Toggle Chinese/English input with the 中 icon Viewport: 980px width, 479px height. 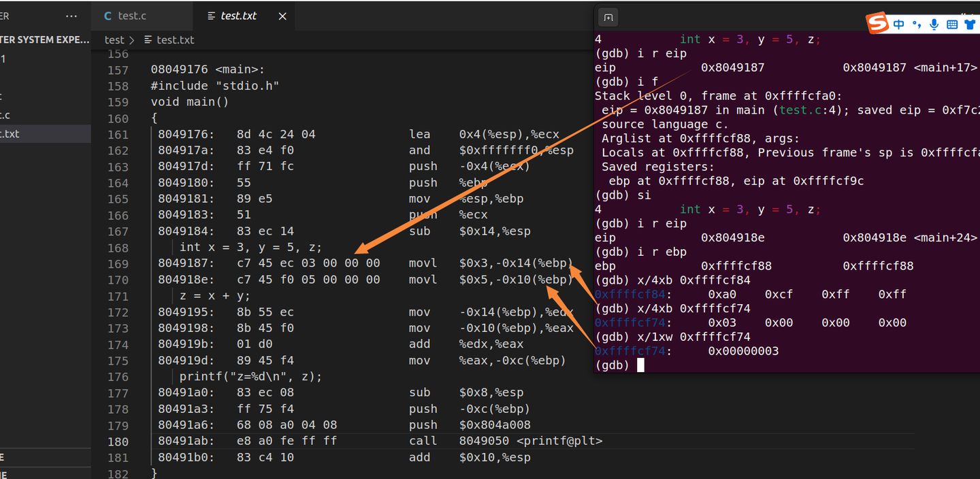[898, 24]
